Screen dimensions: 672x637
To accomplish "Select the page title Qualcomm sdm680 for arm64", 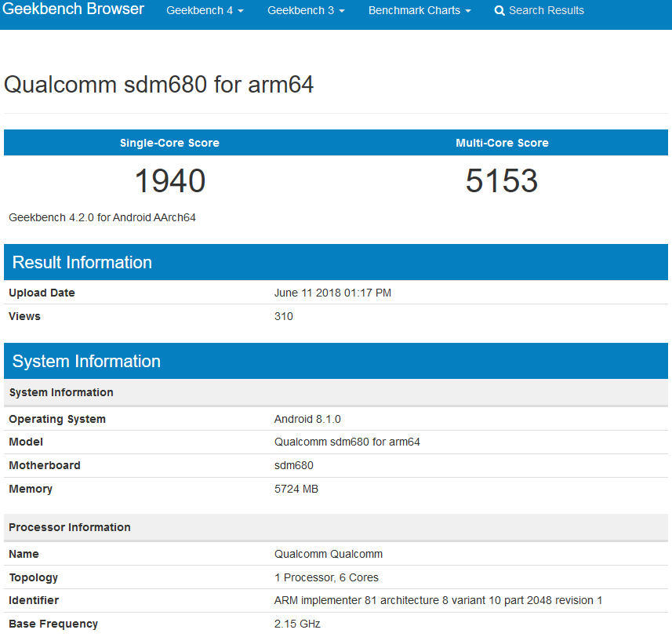I will (x=159, y=85).
